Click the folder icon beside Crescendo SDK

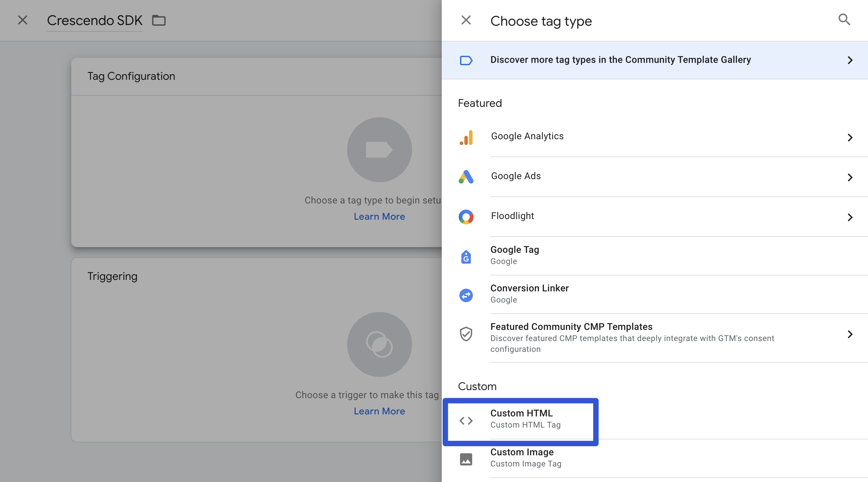pyautogui.click(x=159, y=21)
